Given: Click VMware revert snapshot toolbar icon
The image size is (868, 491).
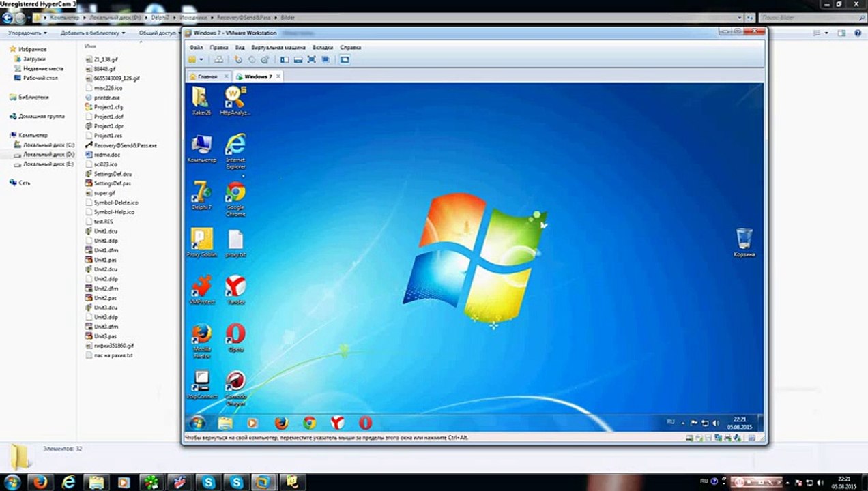Looking at the screenshot, I should tap(251, 60).
